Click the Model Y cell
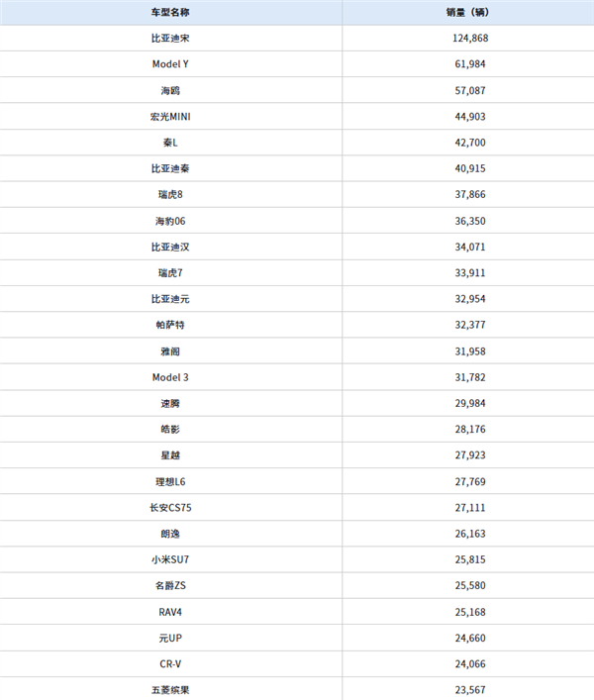 (x=170, y=64)
